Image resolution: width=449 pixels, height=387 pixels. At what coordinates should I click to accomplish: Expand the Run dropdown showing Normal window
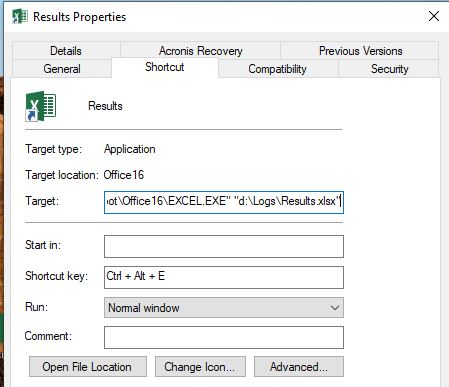[224, 308]
